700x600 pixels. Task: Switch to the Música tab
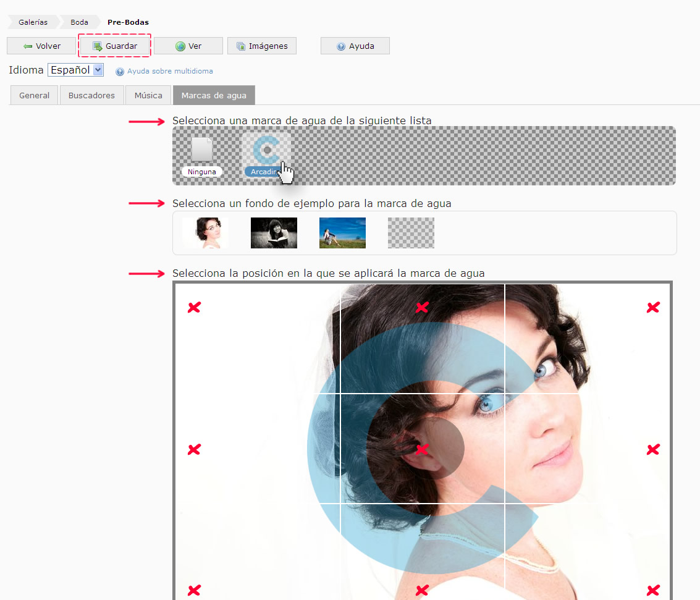coord(148,96)
